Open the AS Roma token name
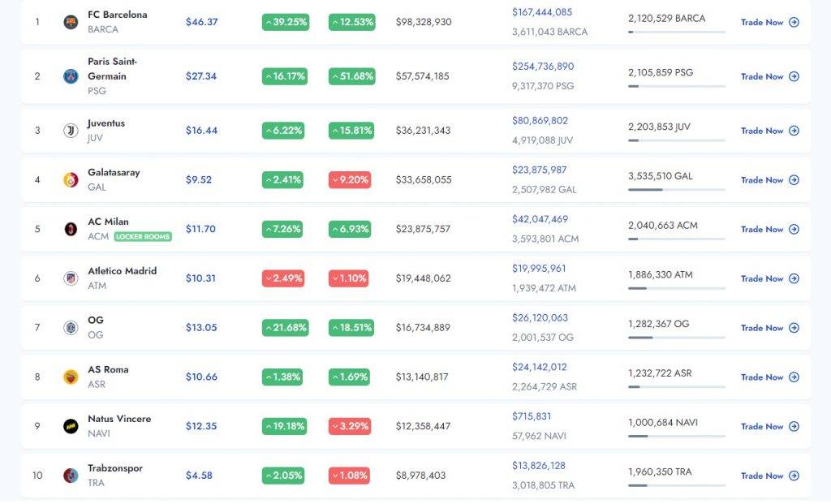This screenshot has width=831, height=504. 108,369
